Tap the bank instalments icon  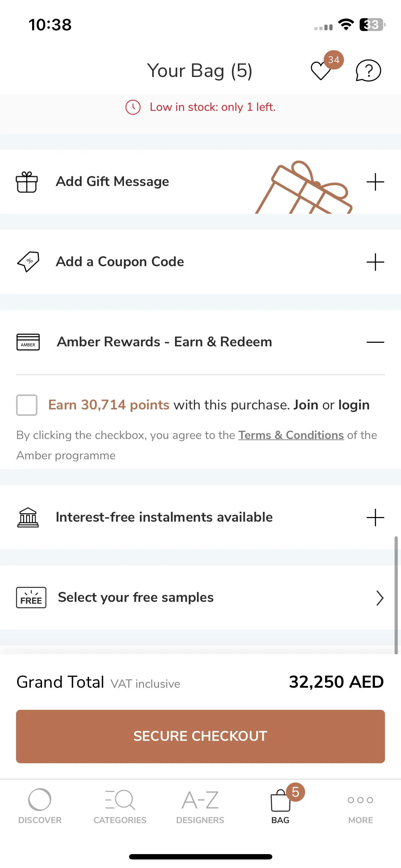click(28, 517)
